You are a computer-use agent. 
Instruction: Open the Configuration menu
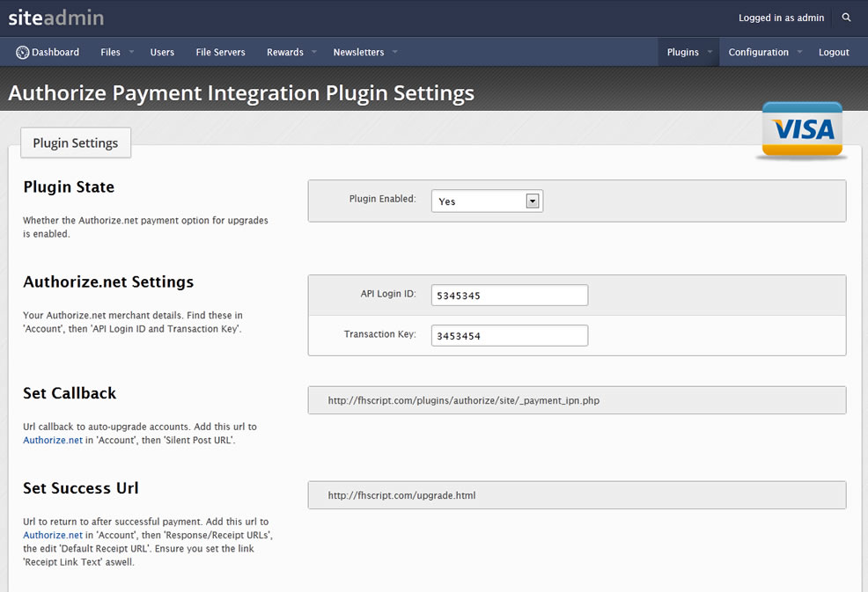coord(758,52)
